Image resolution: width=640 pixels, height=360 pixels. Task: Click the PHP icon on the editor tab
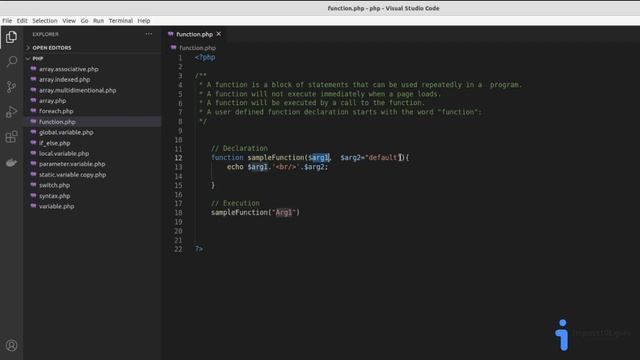point(171,34)
